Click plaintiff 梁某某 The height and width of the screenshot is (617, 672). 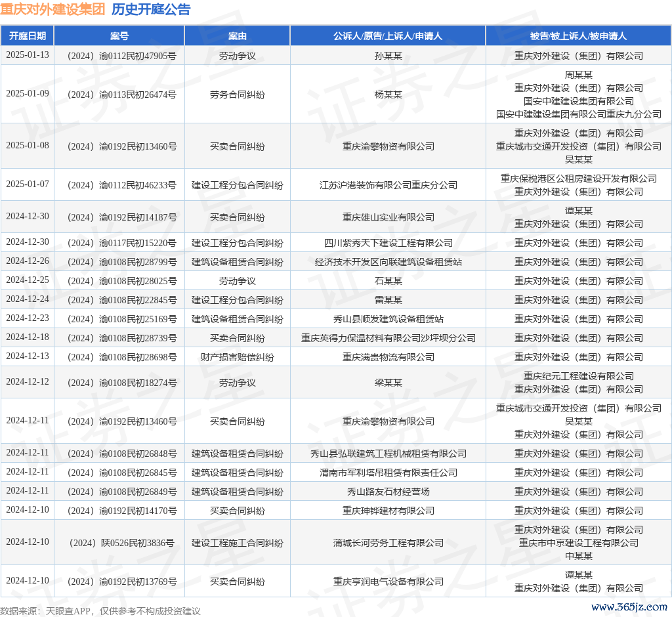pos(388,383)
